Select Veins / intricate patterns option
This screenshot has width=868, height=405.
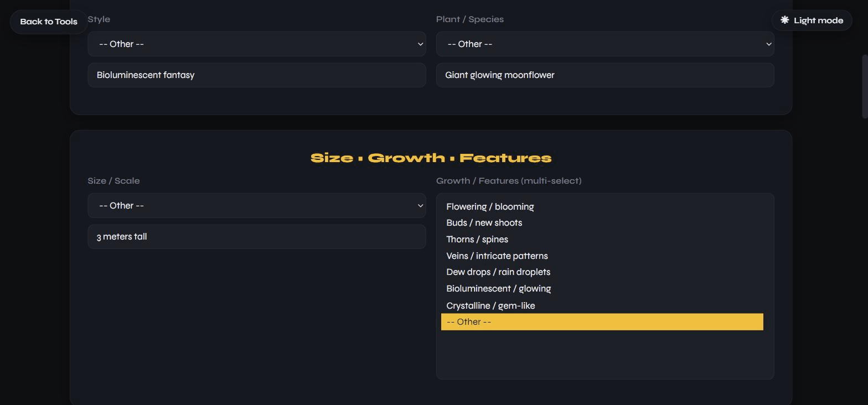(x=602, y=256)
